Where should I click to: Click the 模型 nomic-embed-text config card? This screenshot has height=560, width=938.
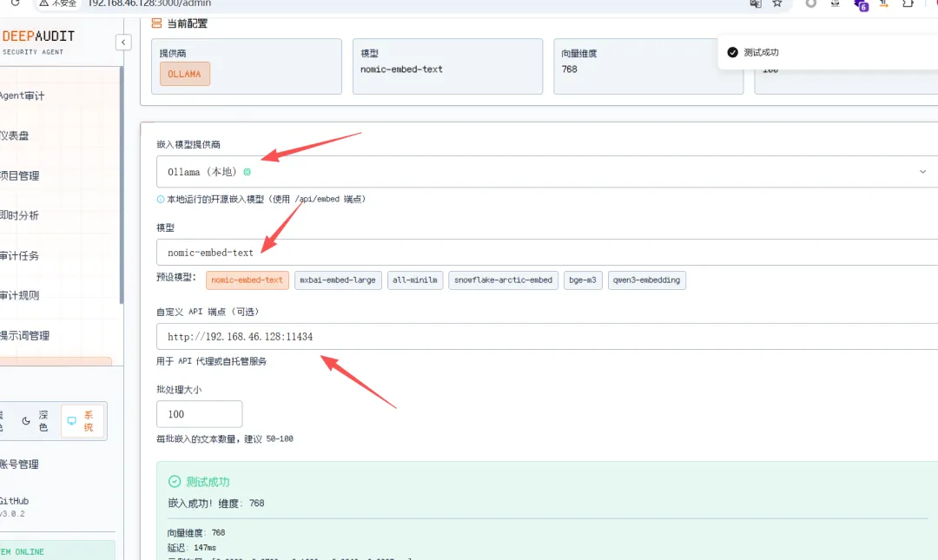click(447, 66)
